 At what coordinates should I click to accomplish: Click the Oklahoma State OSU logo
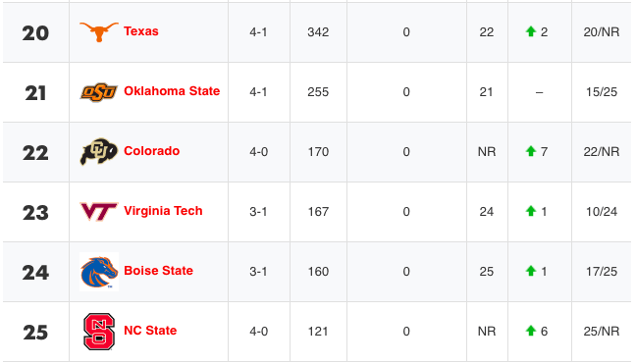point(99,92)
